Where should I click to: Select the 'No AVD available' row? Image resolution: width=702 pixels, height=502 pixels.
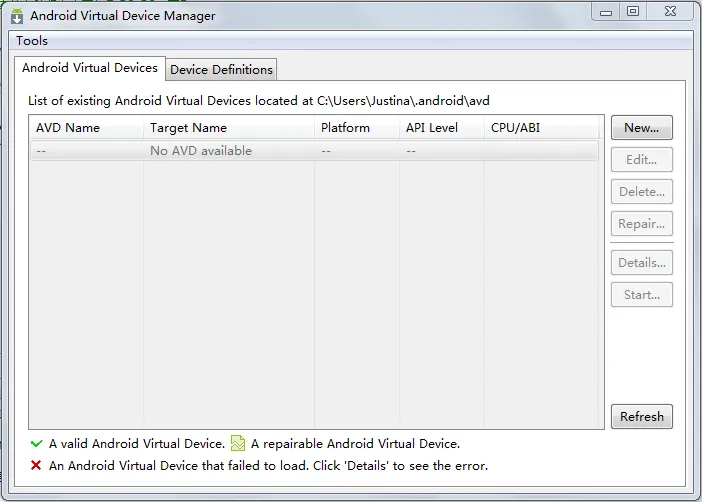314,151
